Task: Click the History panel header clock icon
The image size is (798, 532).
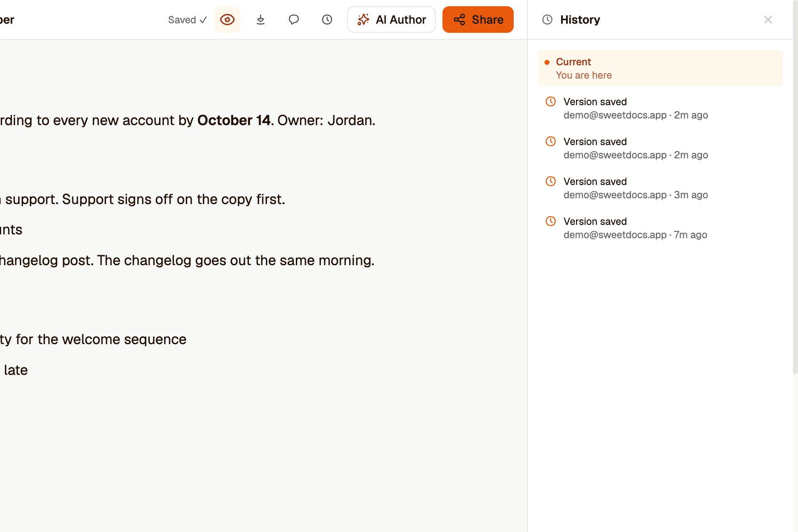Action: 547,20
